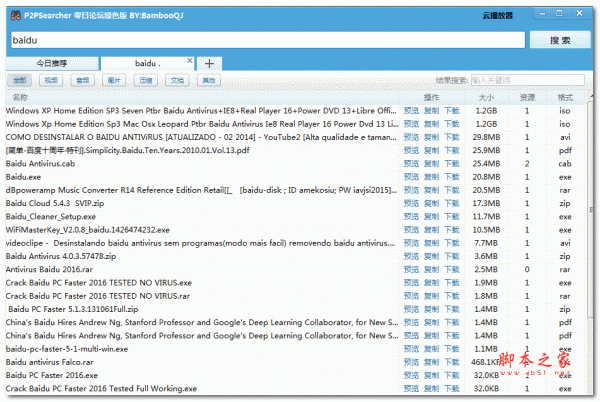
Task: Click the 25.4MB size cell
Action: coord(486,164)
